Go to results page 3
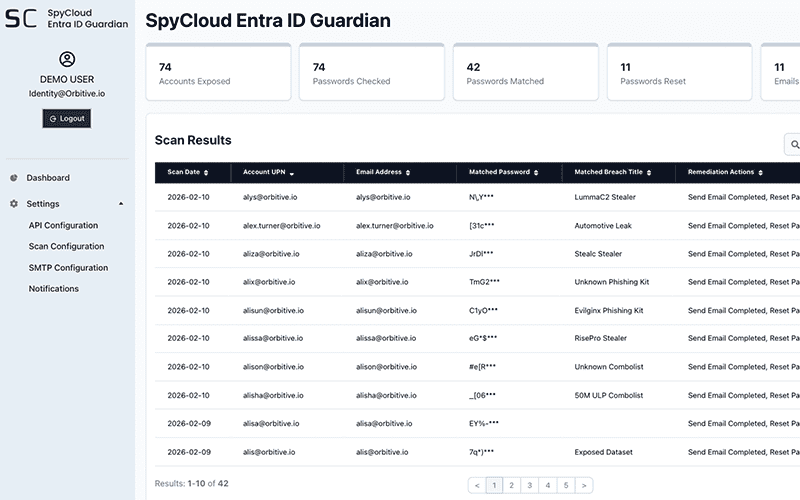 530,485
